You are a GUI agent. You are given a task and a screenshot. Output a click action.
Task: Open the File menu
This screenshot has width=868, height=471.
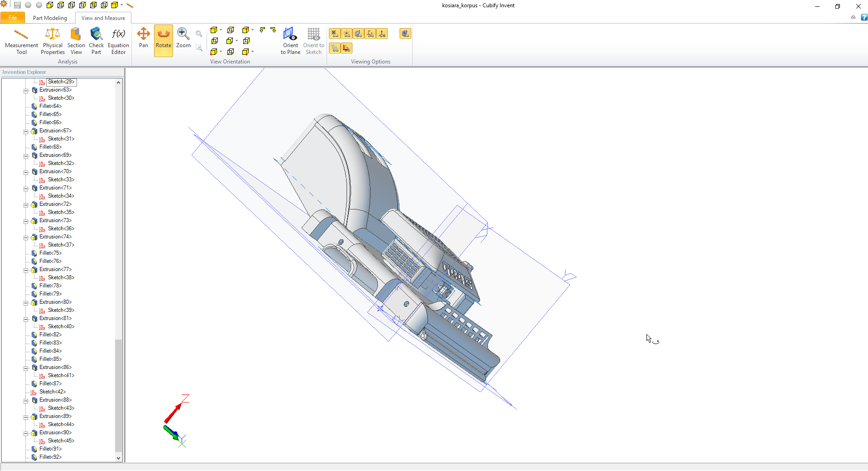[x=13, y=18]
